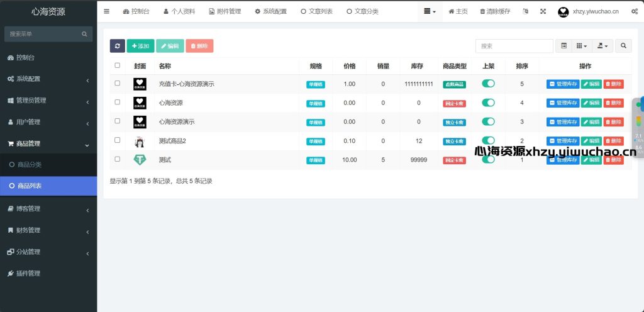Expand 管理员管理 in the sidebar
644x312 pixels.
pos(48,101)
